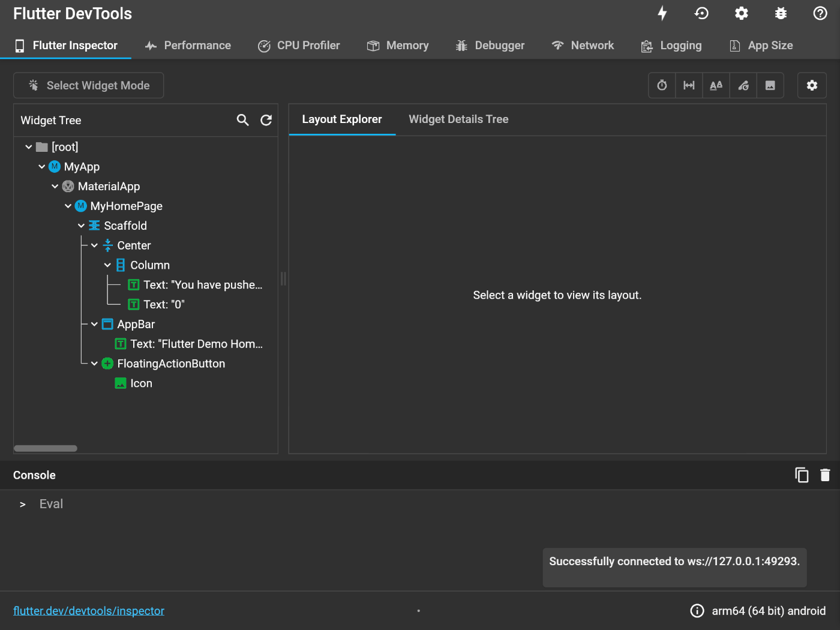Viewport: 840px width, 630px height.
Task: Go to the Debugger tab
Action: pos(490,46)
